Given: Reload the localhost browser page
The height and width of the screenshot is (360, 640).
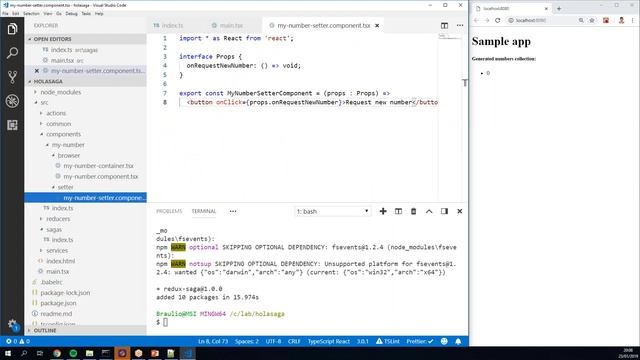Looking at the screenshot, I should [497, 20].
